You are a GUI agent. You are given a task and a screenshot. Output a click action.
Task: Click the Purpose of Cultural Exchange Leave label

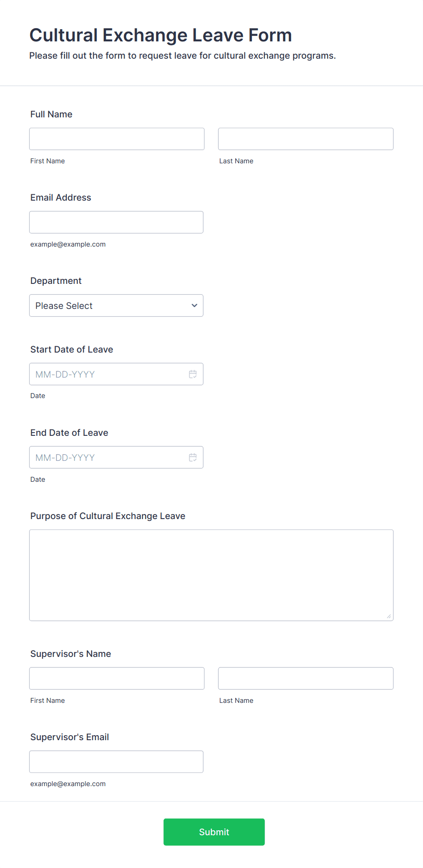[x=108, y=516]
